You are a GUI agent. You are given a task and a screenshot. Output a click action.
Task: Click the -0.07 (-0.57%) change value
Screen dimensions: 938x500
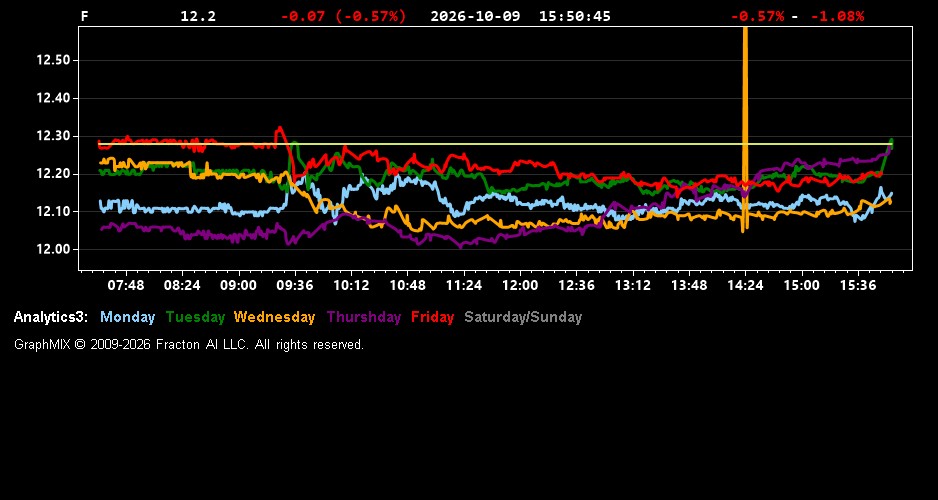[343, 16]
